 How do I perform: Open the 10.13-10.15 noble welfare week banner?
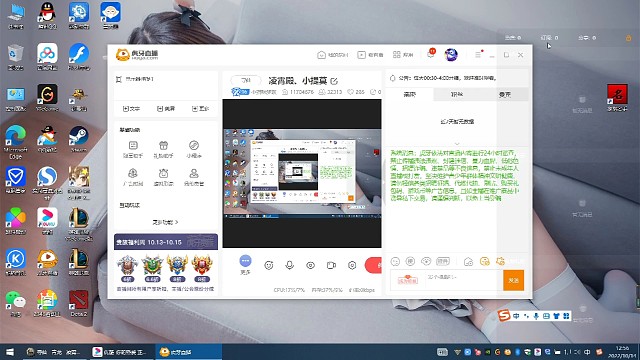coord(166,242)
